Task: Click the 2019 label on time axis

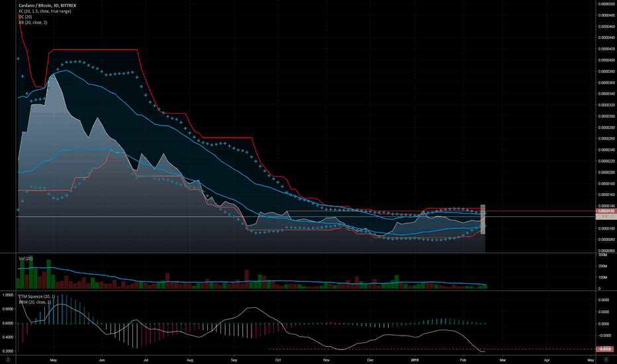Action: (414, 360)
